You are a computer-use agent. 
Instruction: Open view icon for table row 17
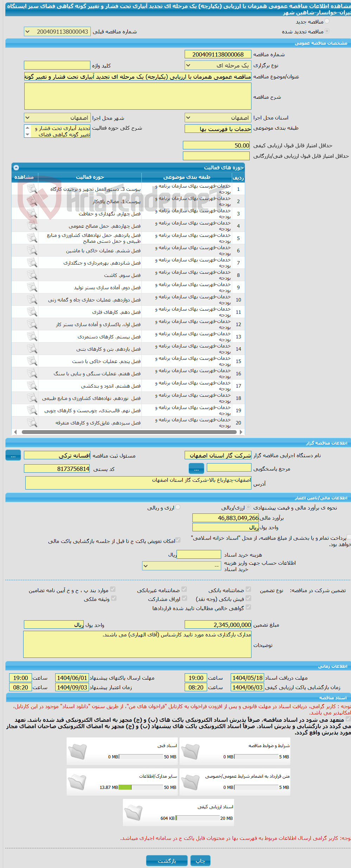(32, 386)
